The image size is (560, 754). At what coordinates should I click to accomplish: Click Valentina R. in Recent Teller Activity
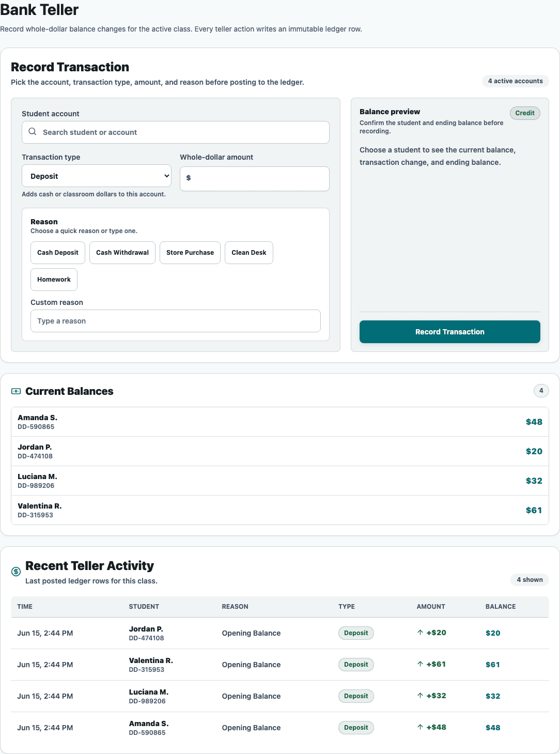[x=151, y=660]
